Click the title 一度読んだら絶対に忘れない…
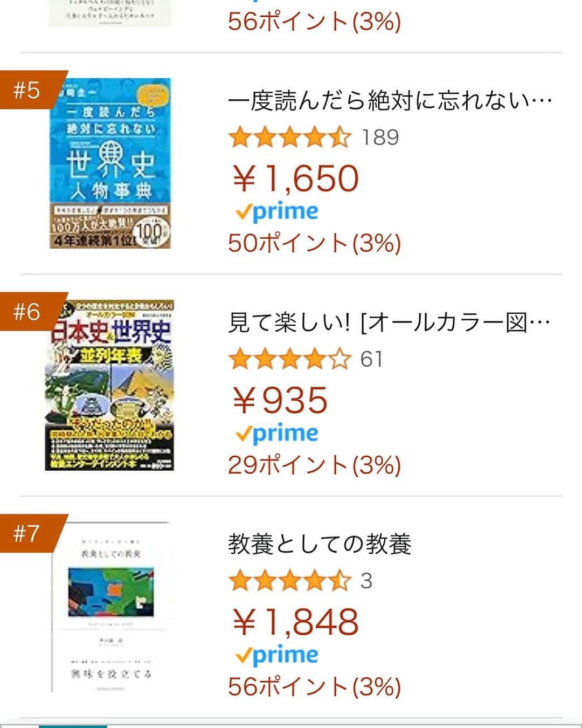 point(390,101)
